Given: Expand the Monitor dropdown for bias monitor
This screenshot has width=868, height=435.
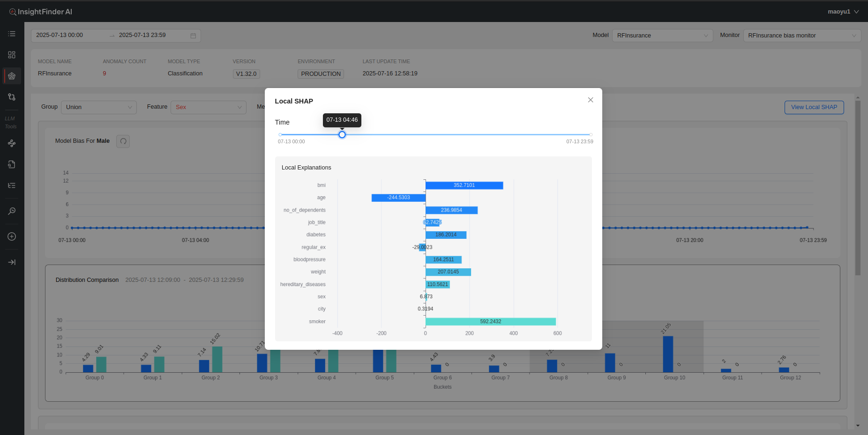Looking at the screenshot, I should (x=801, y=36).
